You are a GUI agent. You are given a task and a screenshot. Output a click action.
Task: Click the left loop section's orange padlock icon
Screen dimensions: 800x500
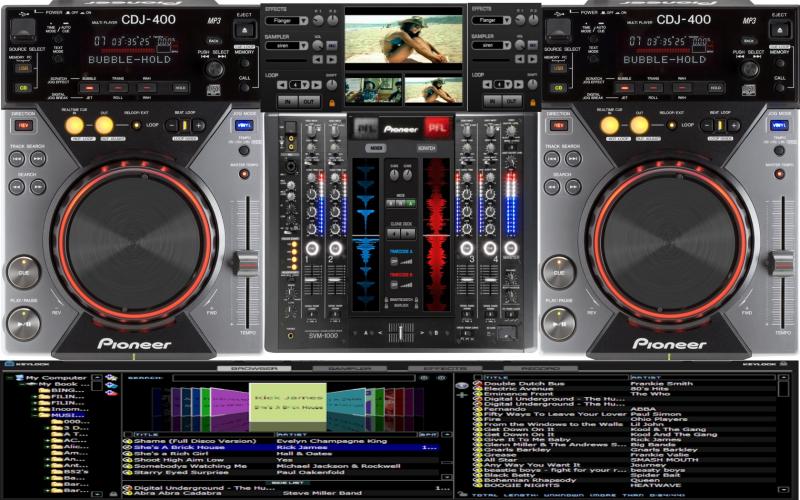pyautogui.click(x=332, y=103)
